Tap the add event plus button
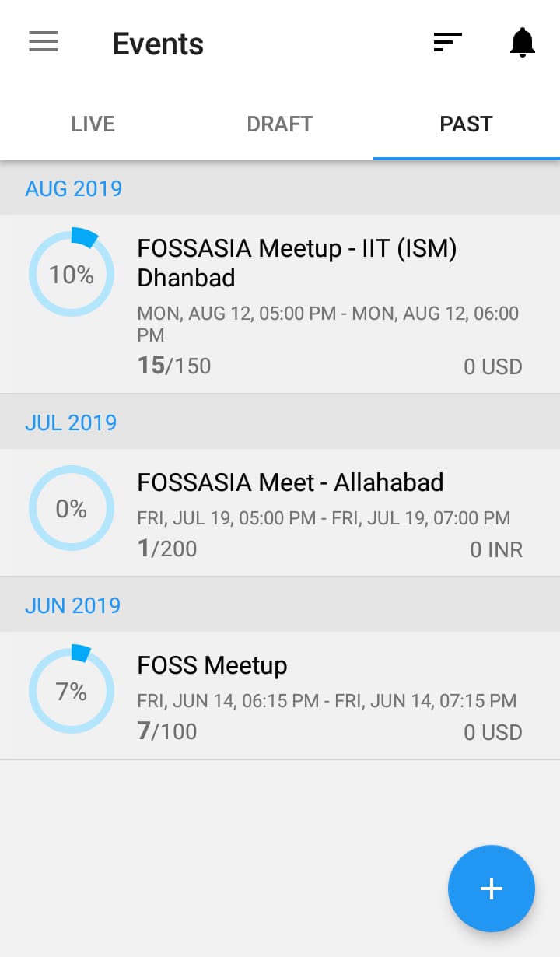560x957 pixels. click(x=491, y=888)
